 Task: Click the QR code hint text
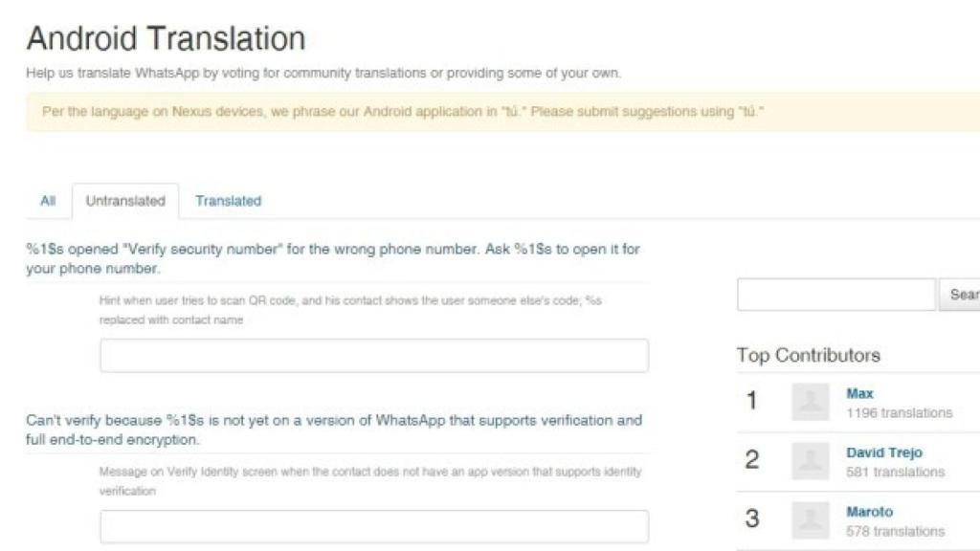372,306
